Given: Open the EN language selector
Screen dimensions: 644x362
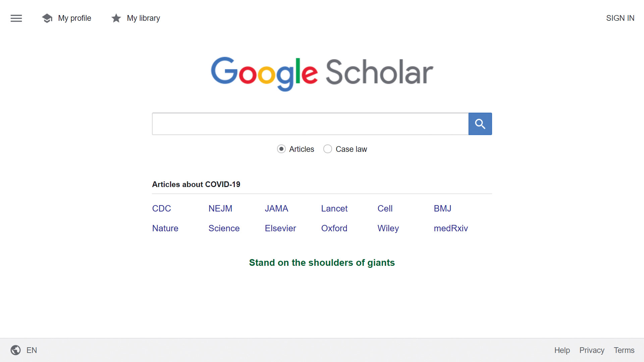Looking at the screenshot, I should [x=32, y=350].
